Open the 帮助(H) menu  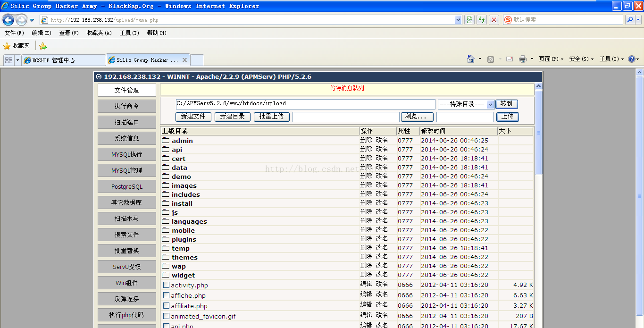(157, 33)
